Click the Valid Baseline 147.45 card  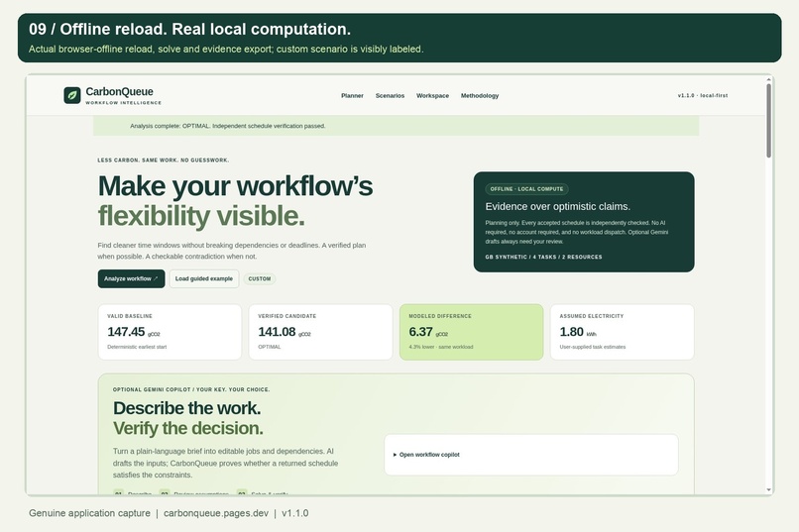coord(170,332)
